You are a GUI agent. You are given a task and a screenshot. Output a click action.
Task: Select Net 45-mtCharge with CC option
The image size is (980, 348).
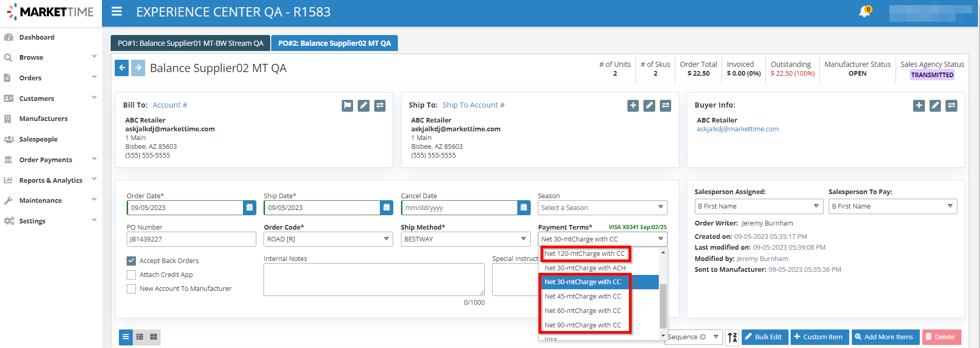(x=583, y=297)
